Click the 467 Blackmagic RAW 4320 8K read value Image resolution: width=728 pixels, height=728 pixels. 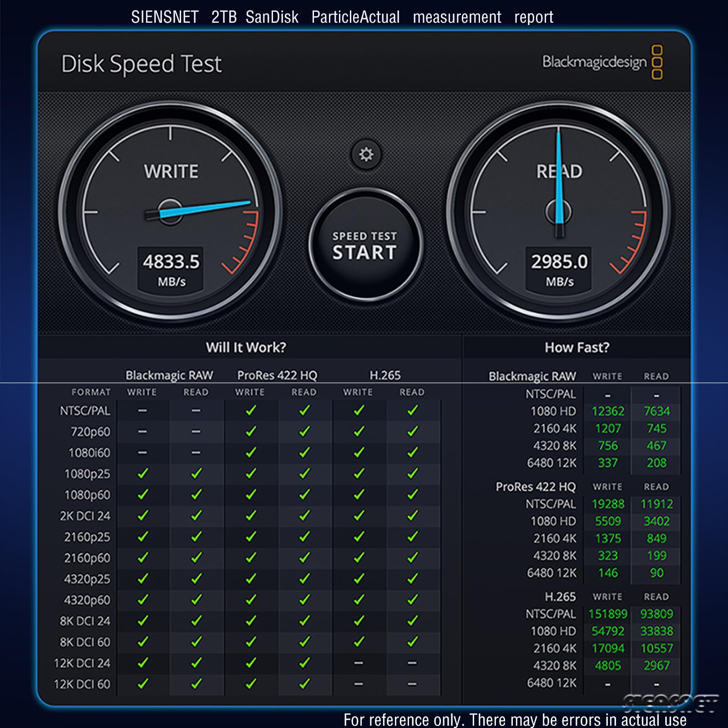click(657, 446)
